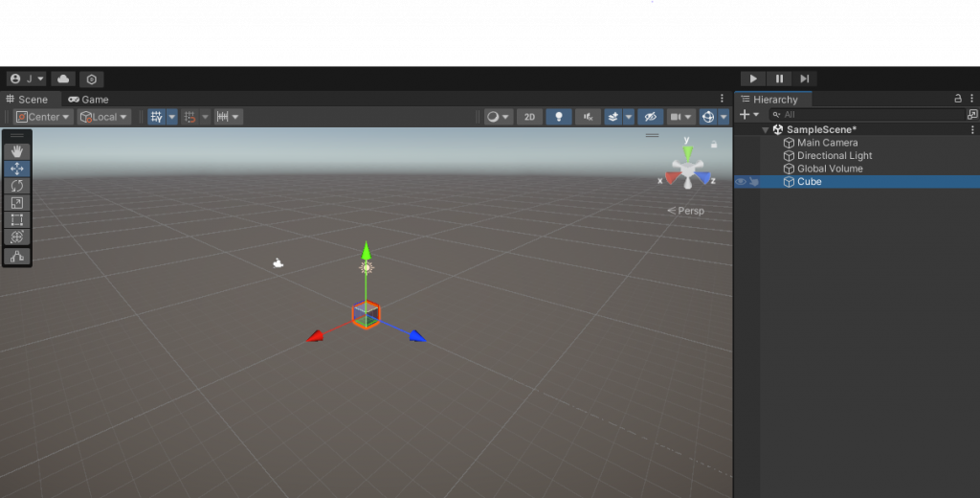Open the Hierarchy panel more options menu
The width and height of the screenshot is (980, 498).
pyautogui.click(x=972, y=99)
